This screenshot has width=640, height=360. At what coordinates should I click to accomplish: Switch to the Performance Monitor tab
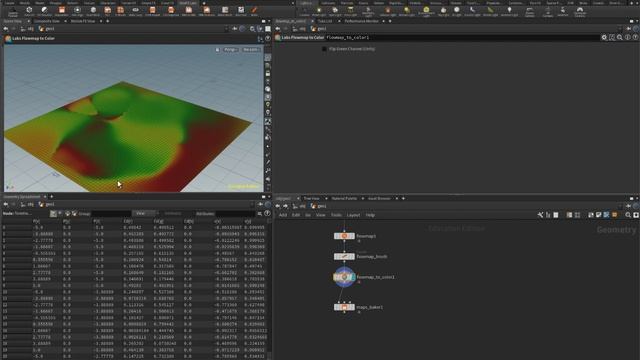pos(361,21)
